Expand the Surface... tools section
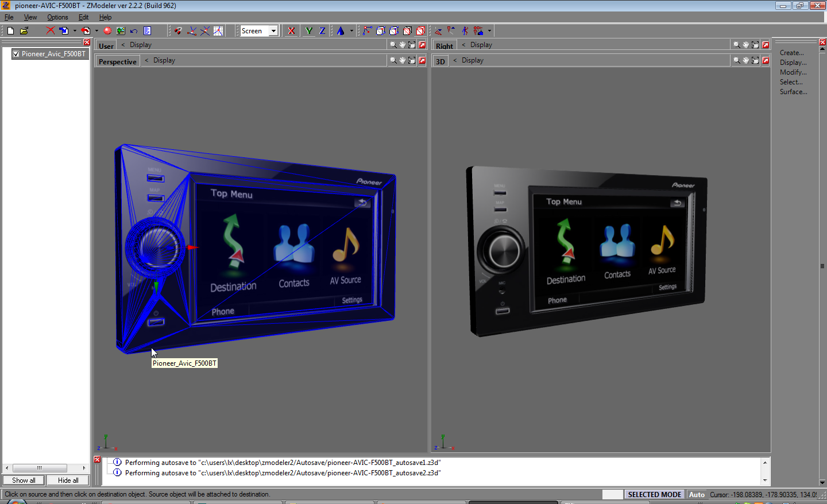This screenshot has width=827, height=504. 793,92
